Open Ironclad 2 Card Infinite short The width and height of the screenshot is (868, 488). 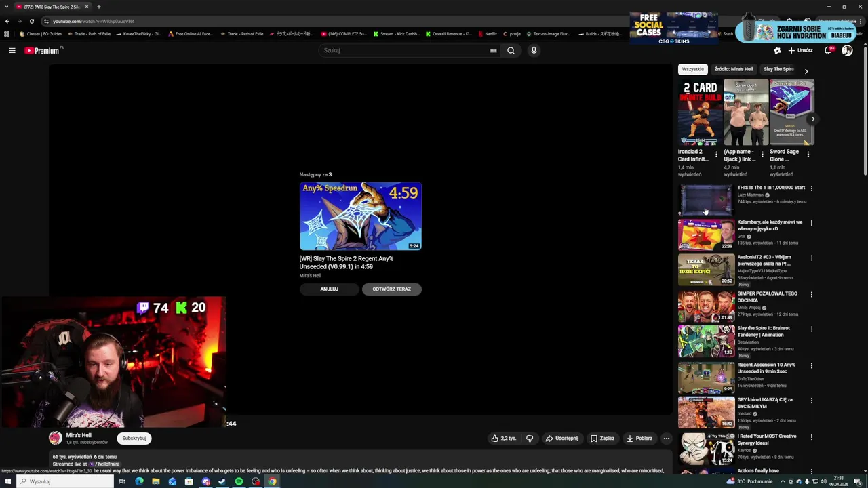pyautogui.click(x=700, y=112)
